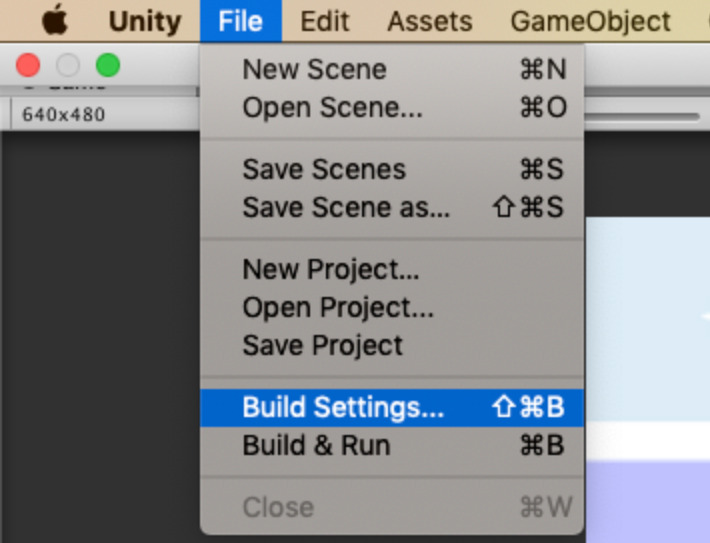Open the Unity application menu
710x543 pixels.
[146, 21]
